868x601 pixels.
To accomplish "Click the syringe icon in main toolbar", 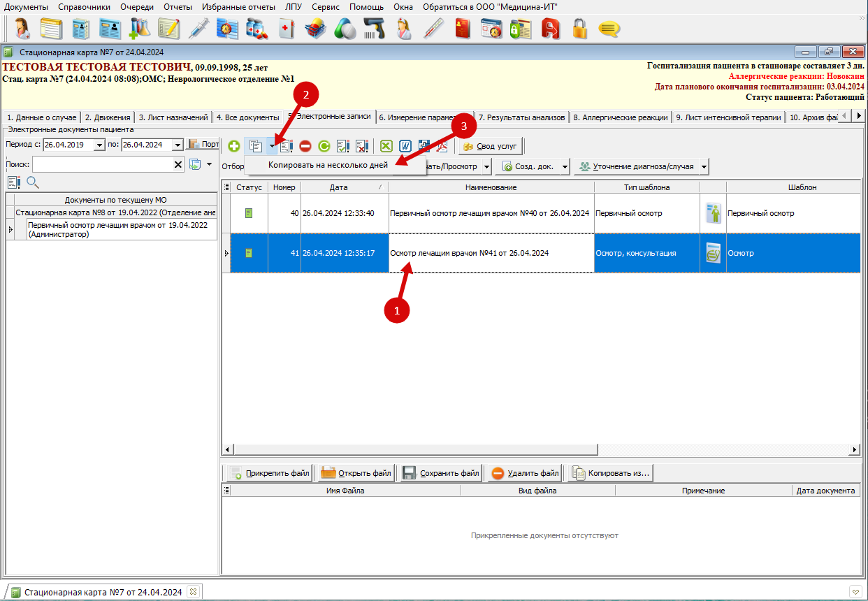I will (x=198, y=29).
